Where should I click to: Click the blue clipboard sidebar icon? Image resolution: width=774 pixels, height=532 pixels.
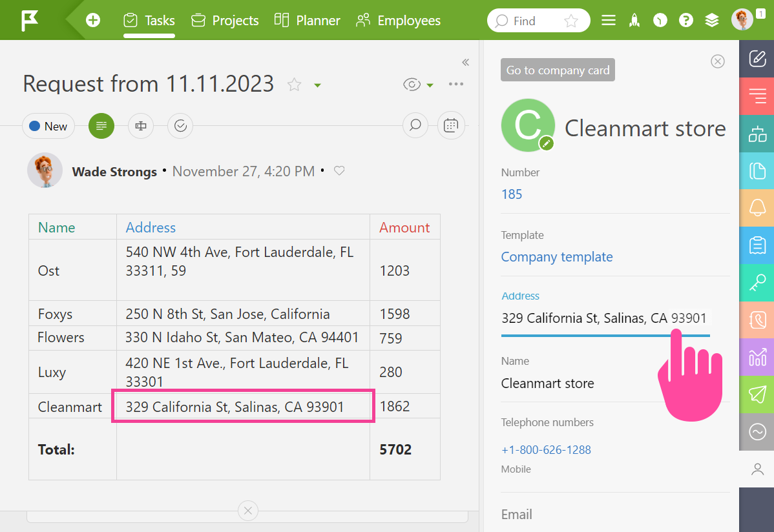(x=757, y=245)
